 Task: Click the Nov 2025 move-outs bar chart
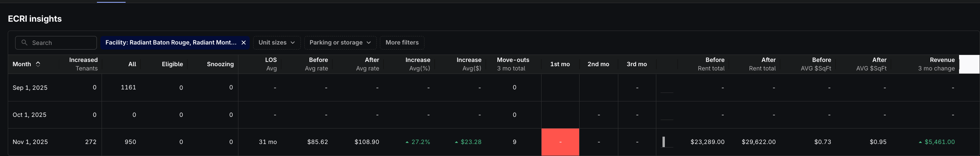coord(664,142)
